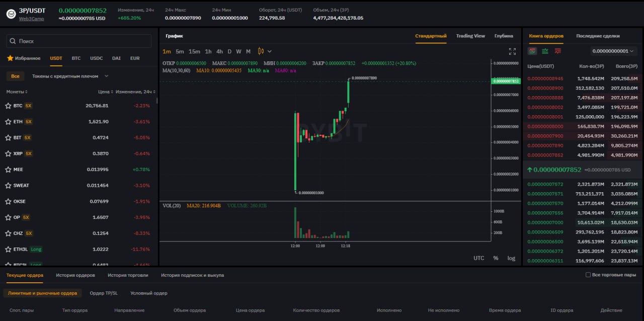Viewport: 644px width, 321px height.
Task: Sort coin list by Изменение, 24ч
Action: [x=136, y=92]
